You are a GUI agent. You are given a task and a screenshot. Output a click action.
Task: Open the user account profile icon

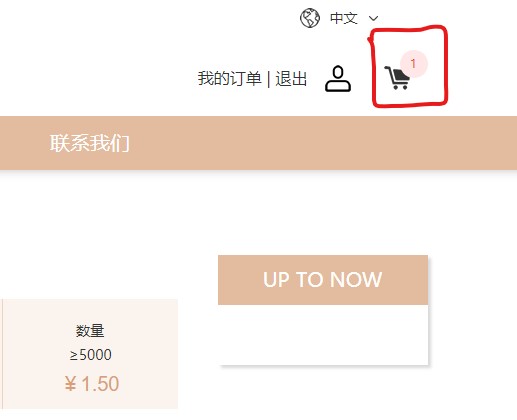[x=338, y=79]
